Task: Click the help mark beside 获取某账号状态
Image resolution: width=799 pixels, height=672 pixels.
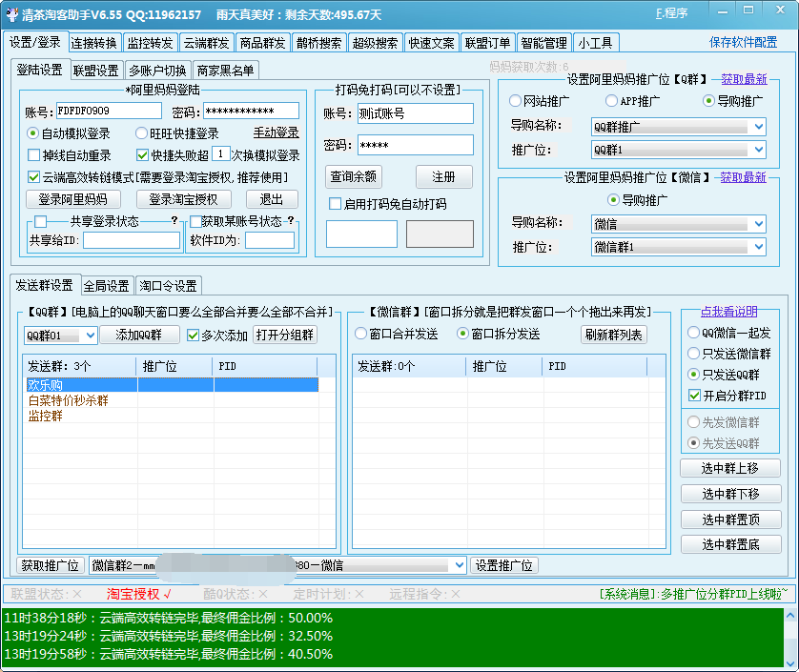Action: point(290,221)
